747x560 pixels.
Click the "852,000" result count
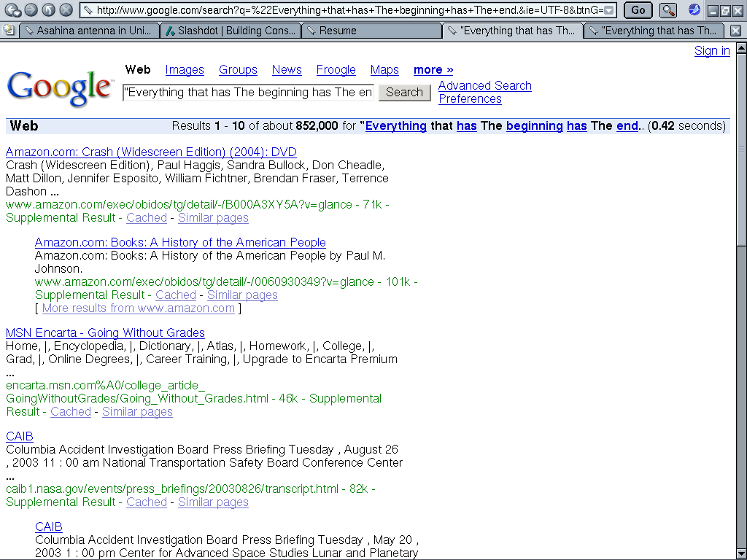click(x=317, y=125)
